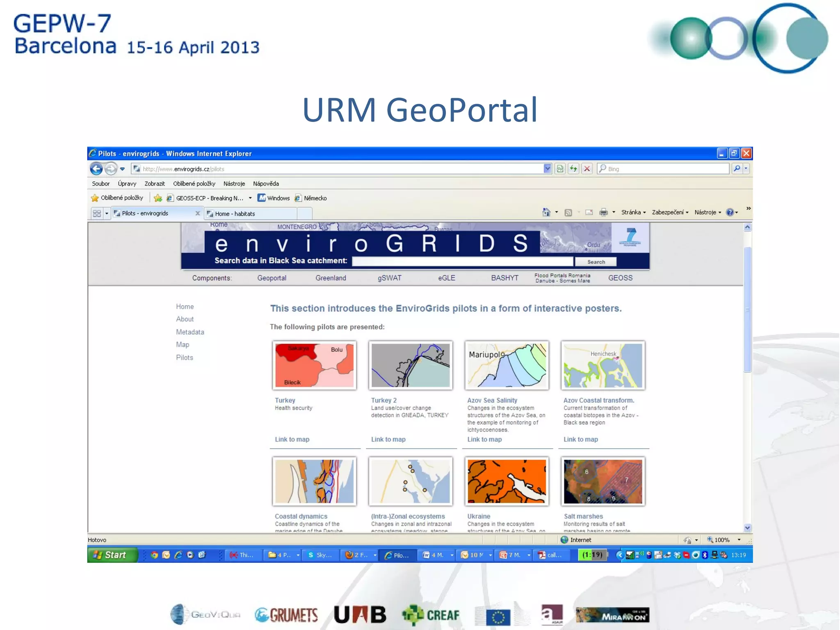The width and height of the screenshot is (840, 630).
Task: Click the Stop loading X icon
Action: (x=587, y=169)
